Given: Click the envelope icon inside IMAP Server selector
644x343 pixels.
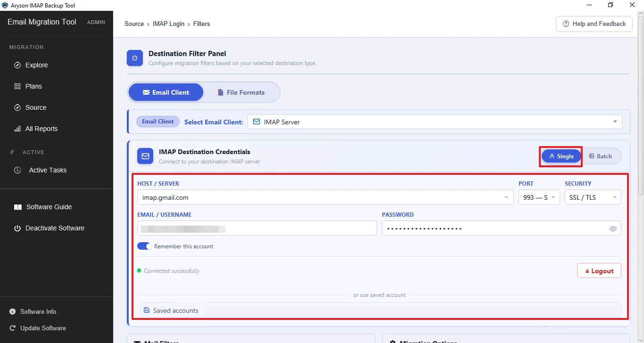Looking at the screenshot, I should coord(256,122).
